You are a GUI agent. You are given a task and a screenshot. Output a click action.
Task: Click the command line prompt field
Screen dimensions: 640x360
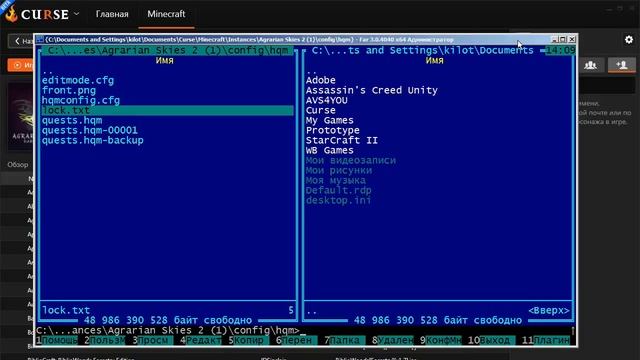coord(304,330)
